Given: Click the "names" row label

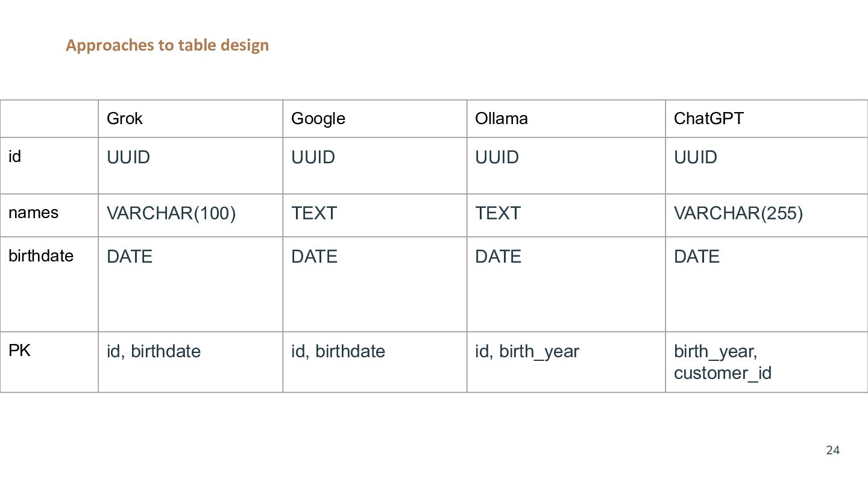Looking at the screenshot, I should pos(34,213).
